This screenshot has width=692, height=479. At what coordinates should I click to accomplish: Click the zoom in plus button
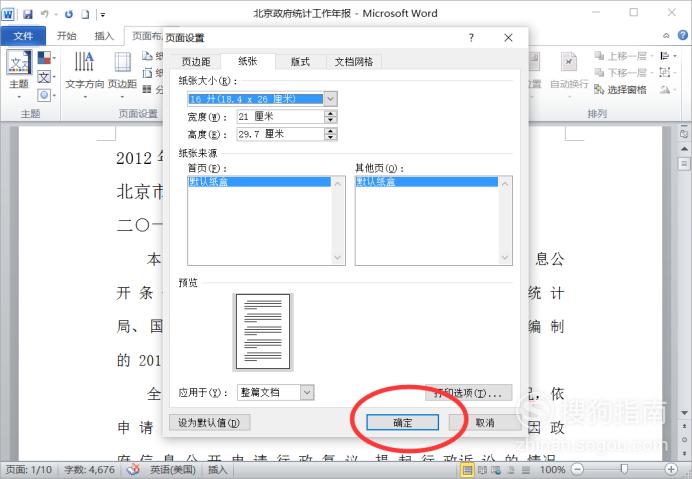pos(671,470)
